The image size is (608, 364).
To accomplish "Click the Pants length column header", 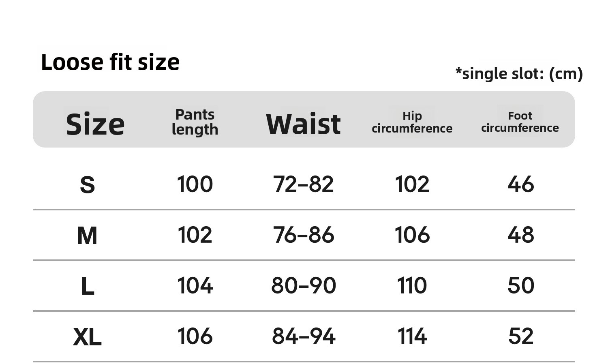I will click(195, 122).
